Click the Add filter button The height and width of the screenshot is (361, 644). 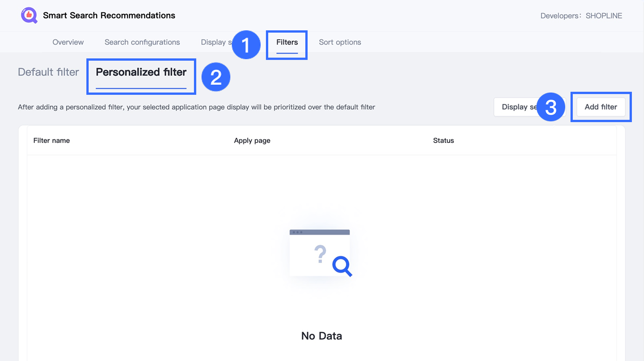[x=600, y=107]
